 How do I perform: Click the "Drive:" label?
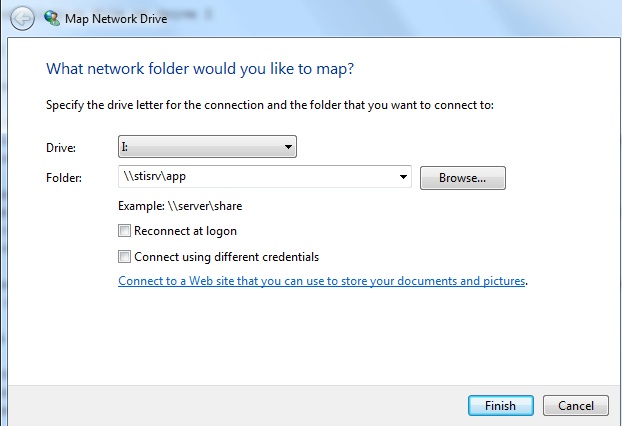pyautogui.click(x=62, y=148)
